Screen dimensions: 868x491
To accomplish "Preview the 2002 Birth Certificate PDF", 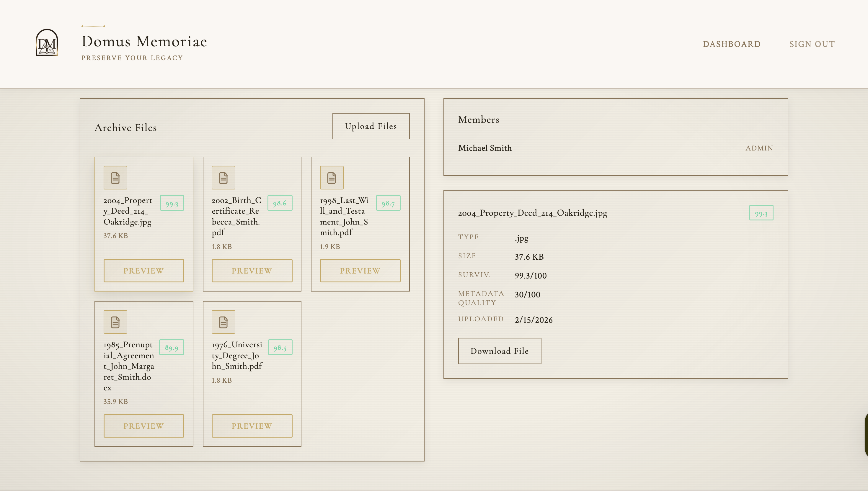I will tap(252, 271).
